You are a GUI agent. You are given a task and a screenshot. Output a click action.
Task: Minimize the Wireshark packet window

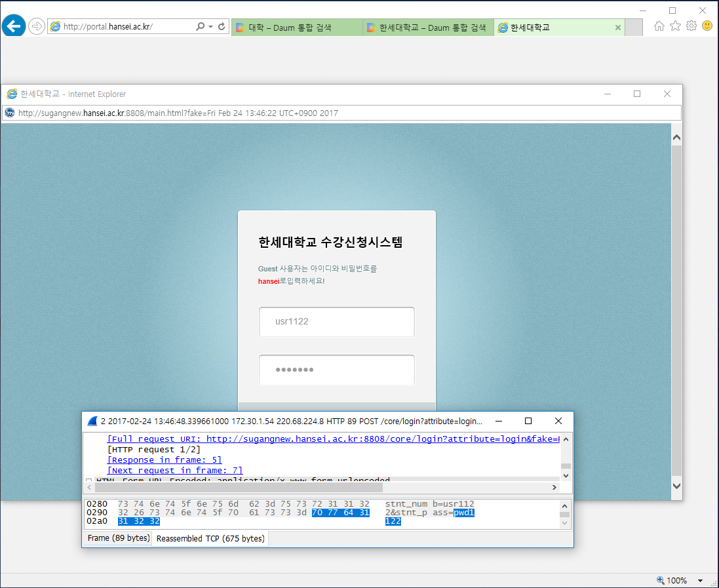[499, 421]
